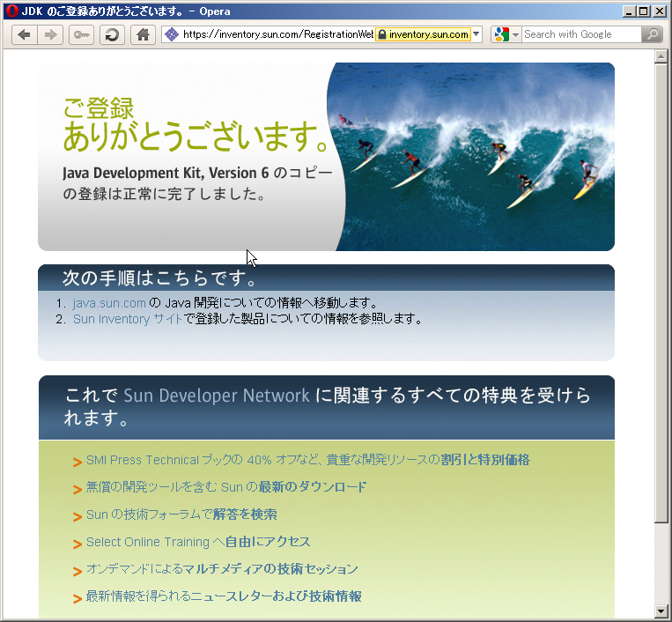Click the padlock security badge for inventory.sun.com
Viewport: 672px width, 622px height.
coord(423,34)
